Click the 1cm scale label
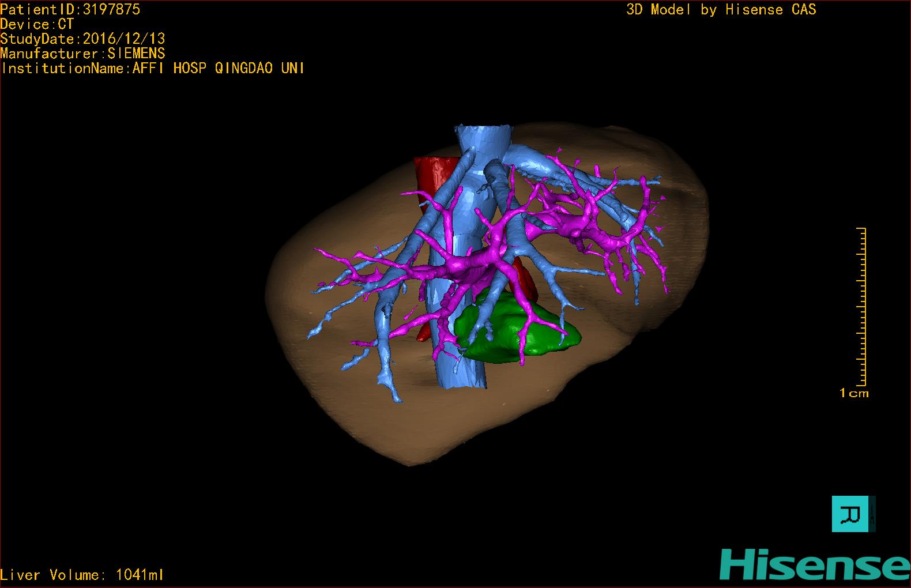Screen dimensions: 911x588 tap(854, 393)
